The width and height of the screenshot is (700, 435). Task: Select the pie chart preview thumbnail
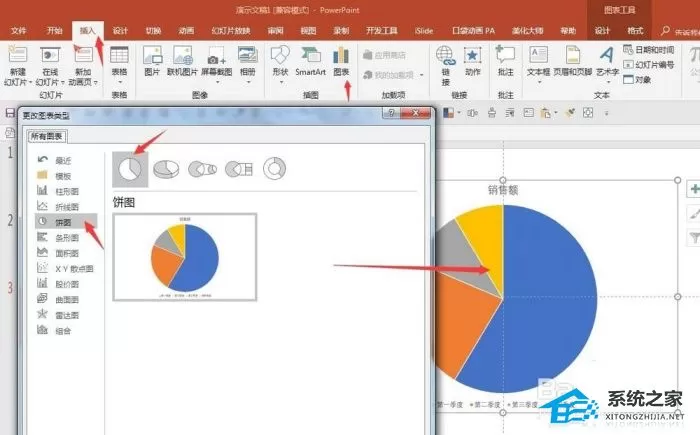[185, 257]
